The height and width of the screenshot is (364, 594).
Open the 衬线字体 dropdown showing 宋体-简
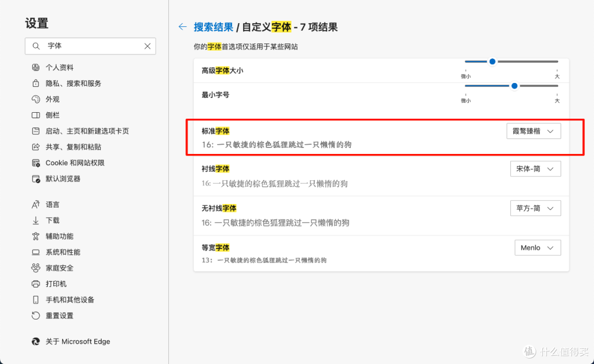click(535, 169)
